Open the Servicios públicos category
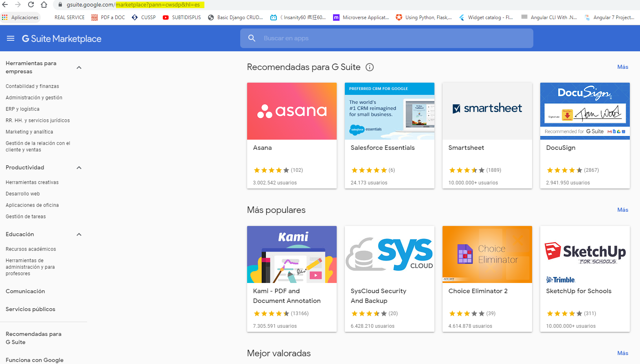 31,309
